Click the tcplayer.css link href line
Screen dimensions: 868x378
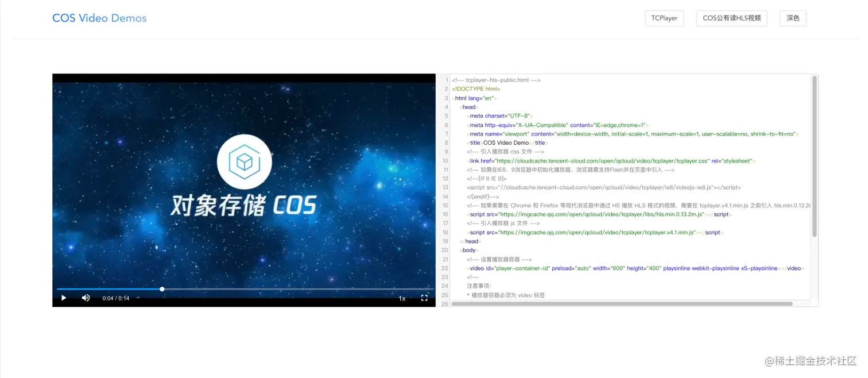coord(611,161)
